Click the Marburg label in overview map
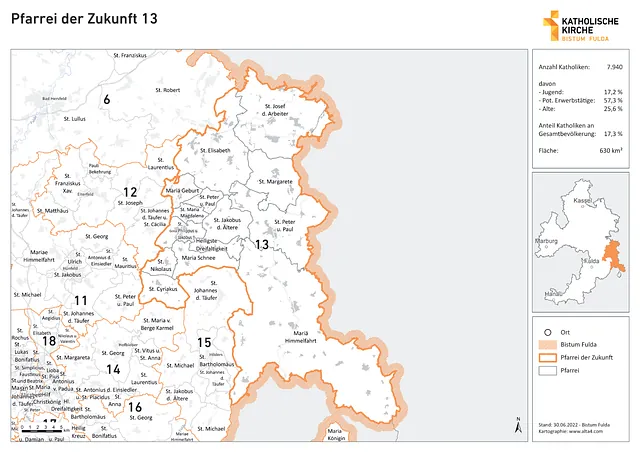 [546, 241]
